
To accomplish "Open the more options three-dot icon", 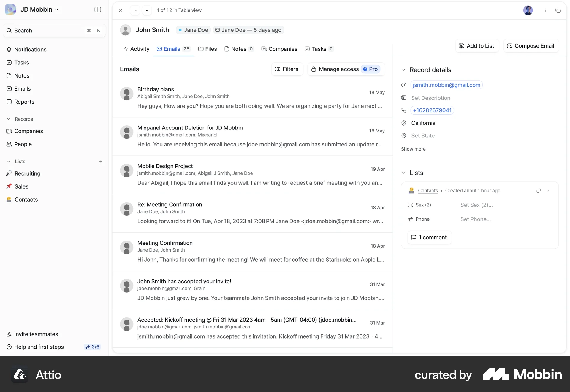I will (545, 10).
